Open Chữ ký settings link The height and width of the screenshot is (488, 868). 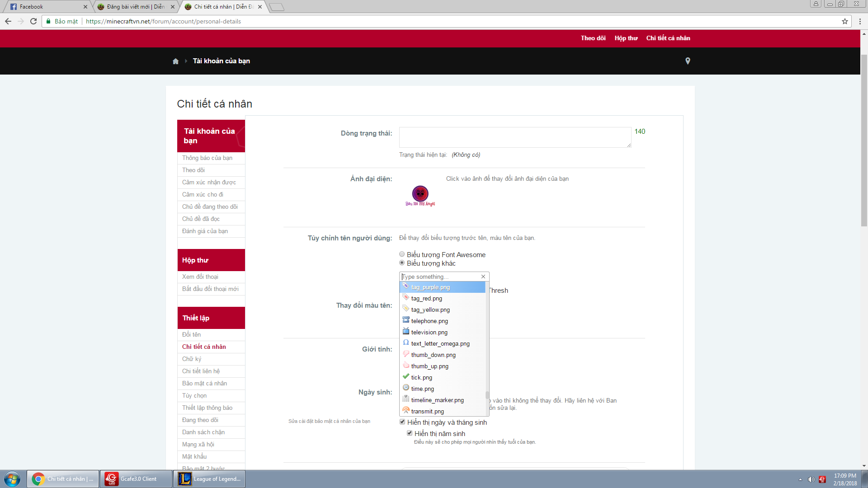tap(192, 359)
